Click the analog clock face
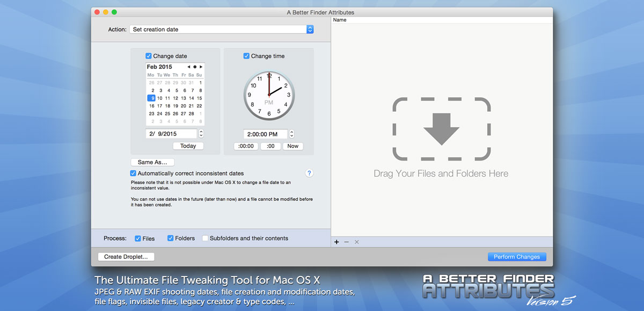 pos(268,95)
